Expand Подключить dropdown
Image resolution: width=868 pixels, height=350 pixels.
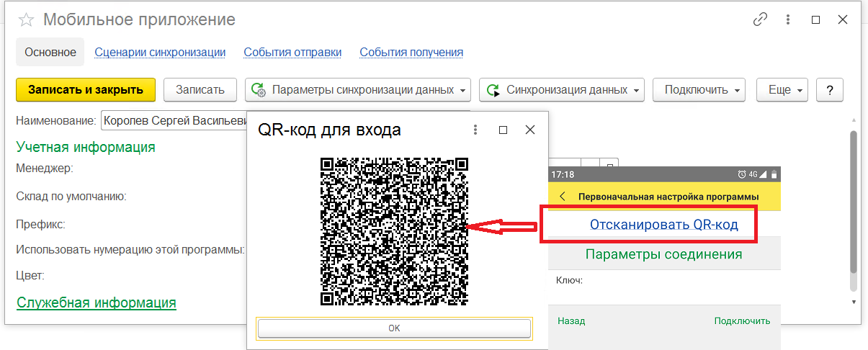pyautogui.click(x=699, y=90)
